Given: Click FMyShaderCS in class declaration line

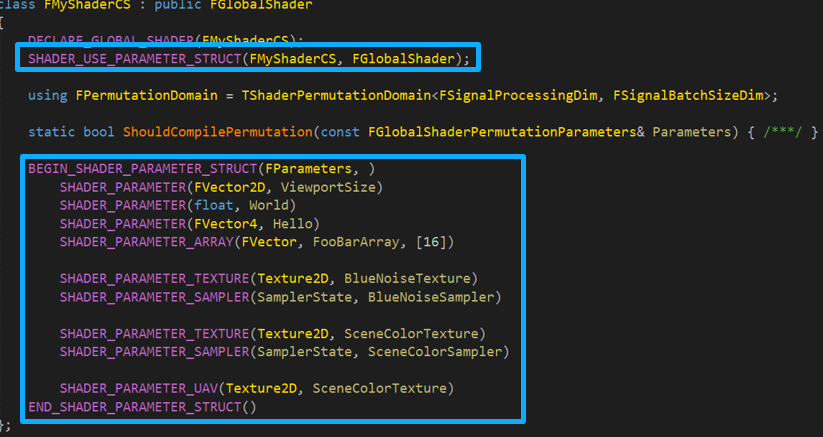Looking at the screenshot, I should point(87,5).
